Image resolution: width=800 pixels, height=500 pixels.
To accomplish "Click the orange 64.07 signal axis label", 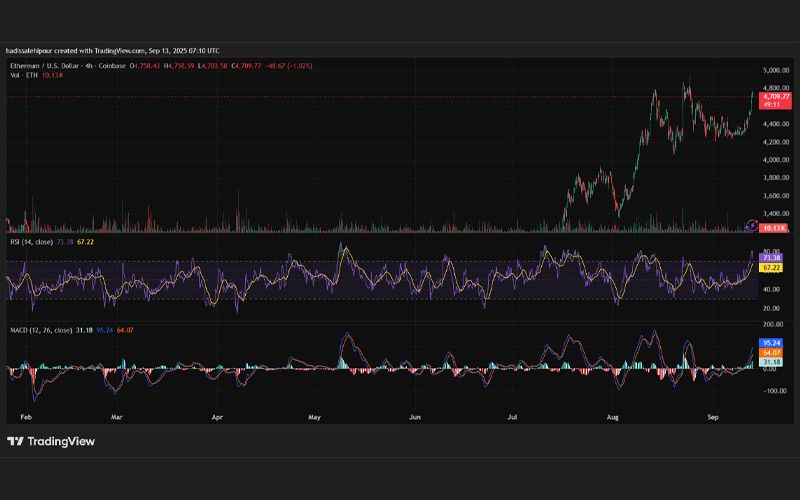I will click(770, 353).
